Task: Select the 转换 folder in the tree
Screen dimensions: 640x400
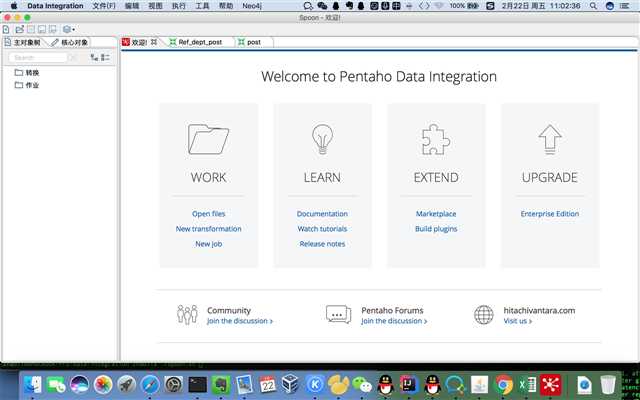Action: click(27, 73)
